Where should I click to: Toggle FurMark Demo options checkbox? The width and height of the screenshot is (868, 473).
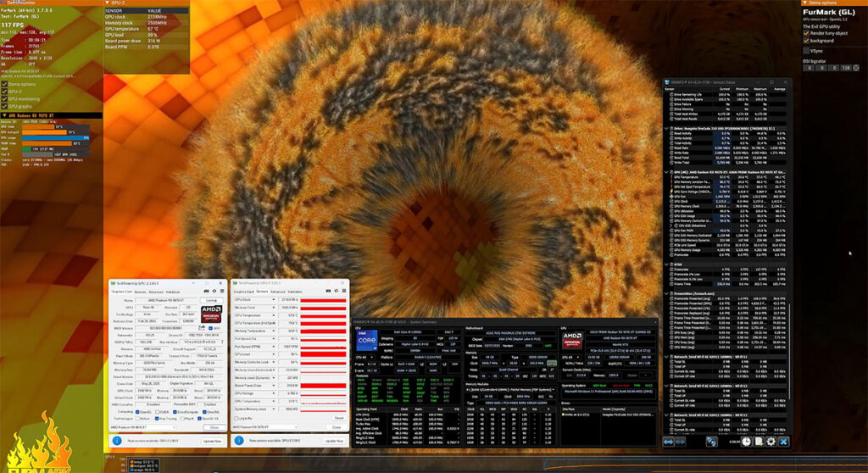point(4,84)
